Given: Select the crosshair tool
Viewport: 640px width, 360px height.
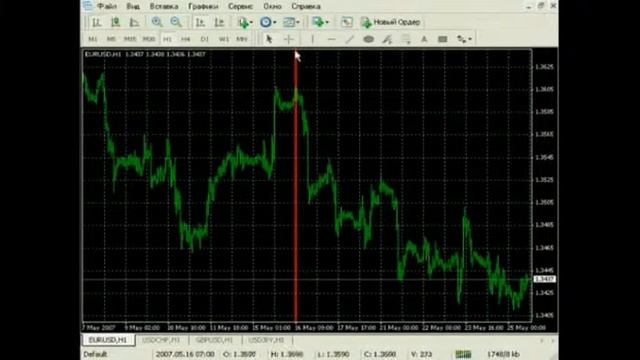Looking at the screenshot, I should (x=289, y=39).
